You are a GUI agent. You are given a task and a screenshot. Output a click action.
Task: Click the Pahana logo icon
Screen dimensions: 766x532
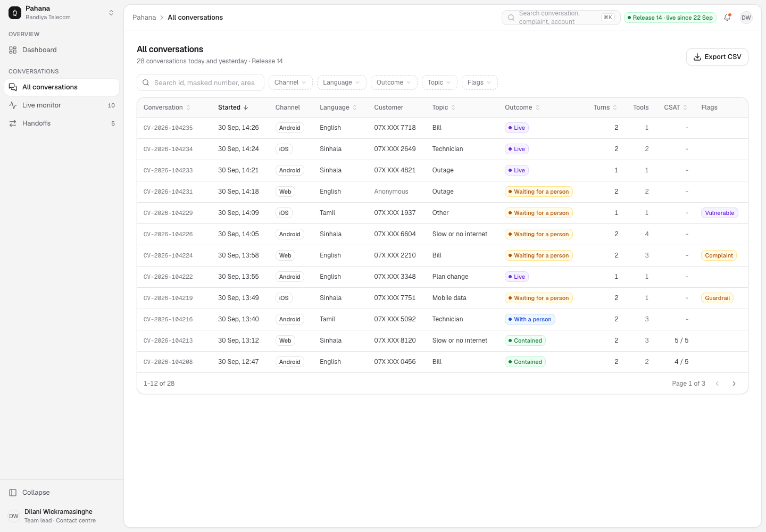pos(15,13)
